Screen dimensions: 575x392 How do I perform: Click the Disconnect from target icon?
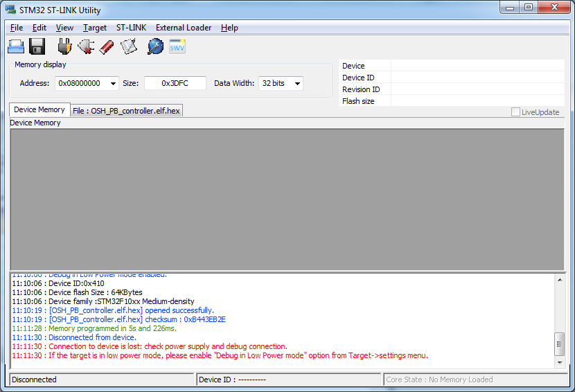[86, 46]
